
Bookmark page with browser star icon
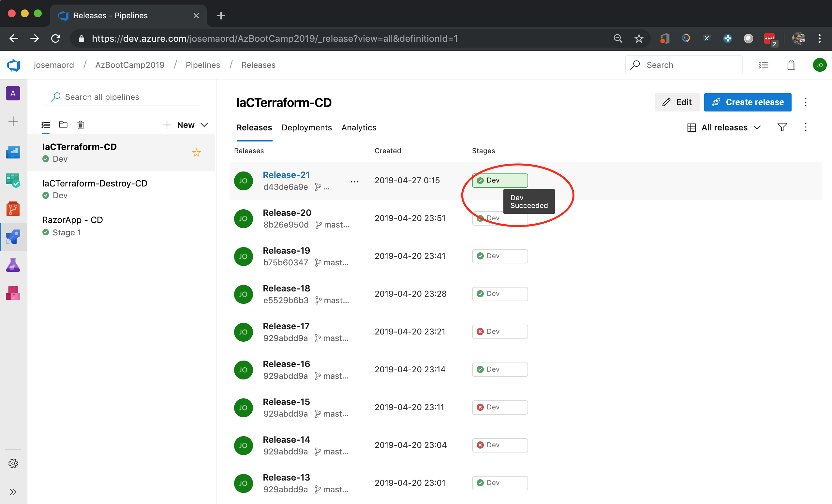(x=639, y=38)
